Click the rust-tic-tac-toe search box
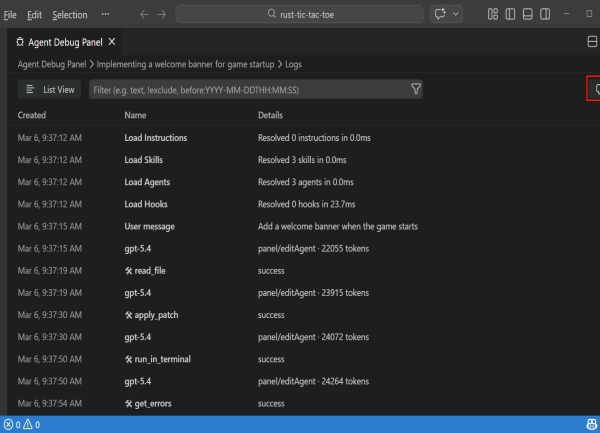This screenshot has height=433, width=600. [x=300, y=14]
